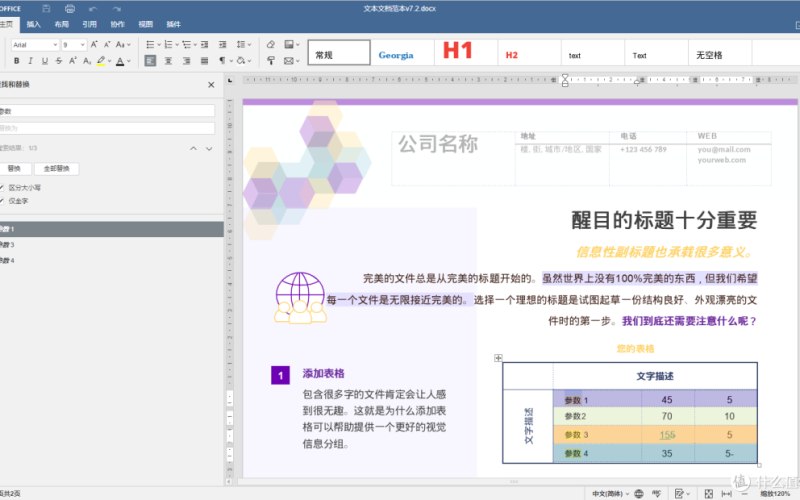The height and width of the screenshot is (500, 800).
Task: Click the replace-with input field
Action: (107, 128)
